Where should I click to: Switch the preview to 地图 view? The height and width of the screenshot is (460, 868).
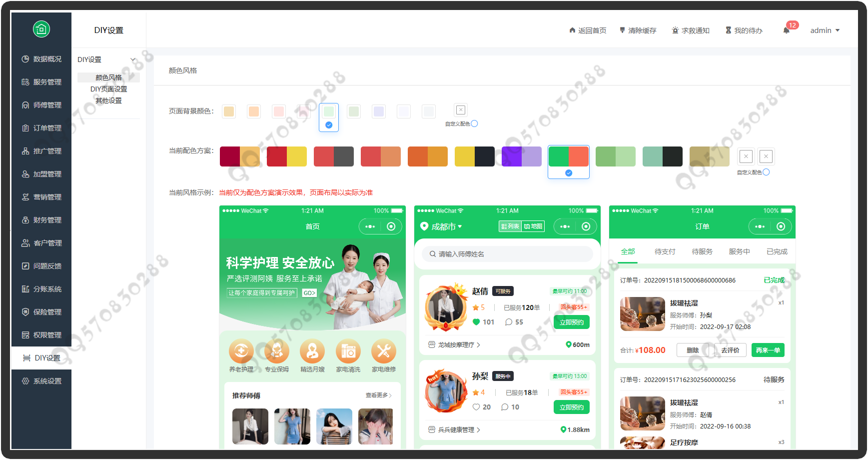point(533,226)
